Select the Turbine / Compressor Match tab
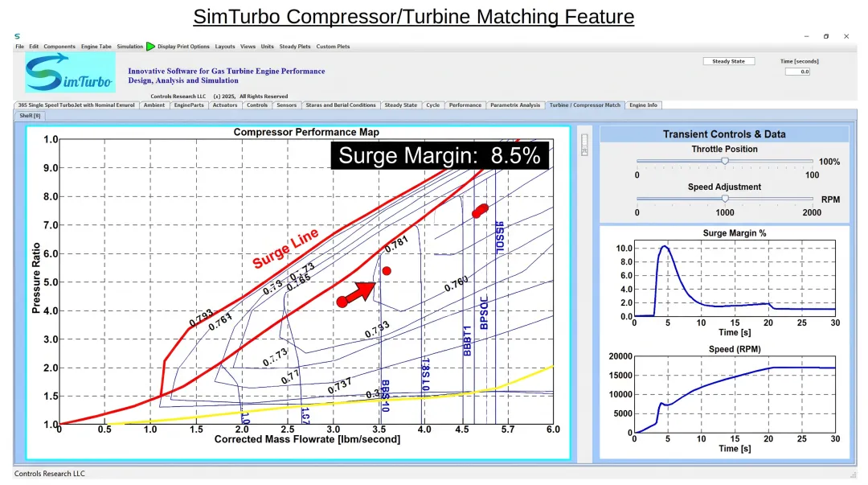The image size is (868, 485). [585, 105]
